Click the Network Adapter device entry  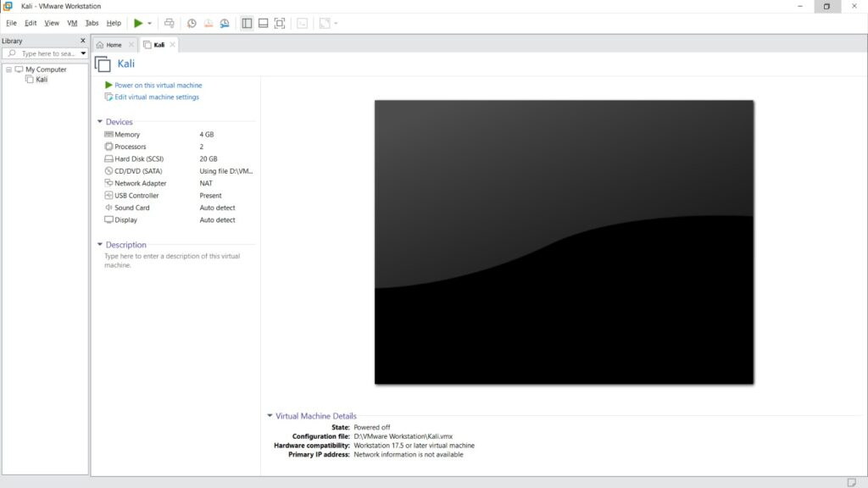pyautogui.click(x=140, y=183)
